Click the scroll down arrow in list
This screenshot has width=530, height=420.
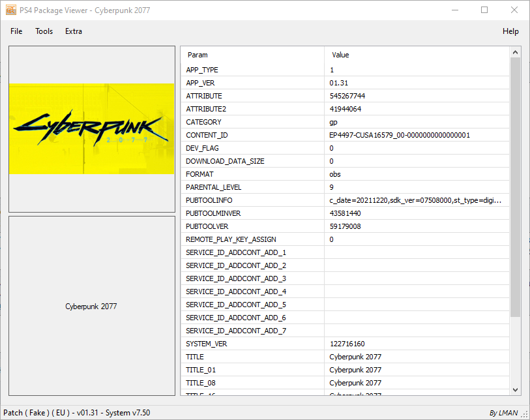pyautogui.click(x=515, y=389)
